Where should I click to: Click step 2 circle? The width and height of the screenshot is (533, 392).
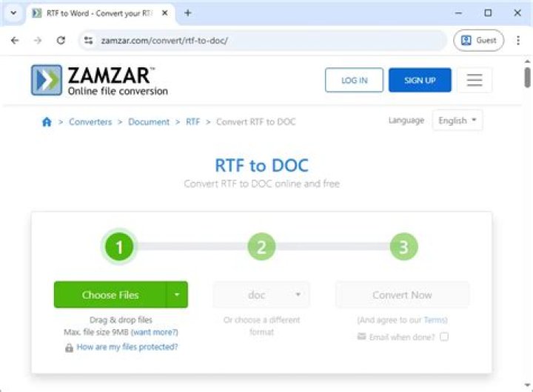pyautogui.click(x=261, y=246)
